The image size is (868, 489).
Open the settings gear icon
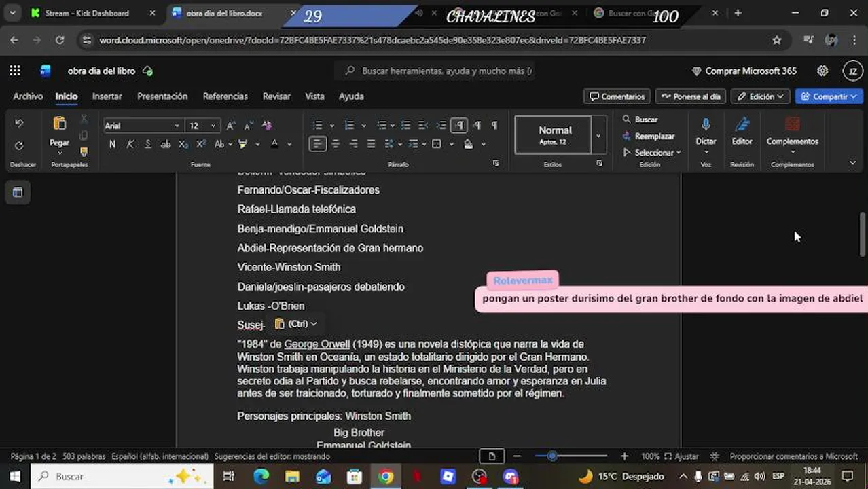[822, 71]
